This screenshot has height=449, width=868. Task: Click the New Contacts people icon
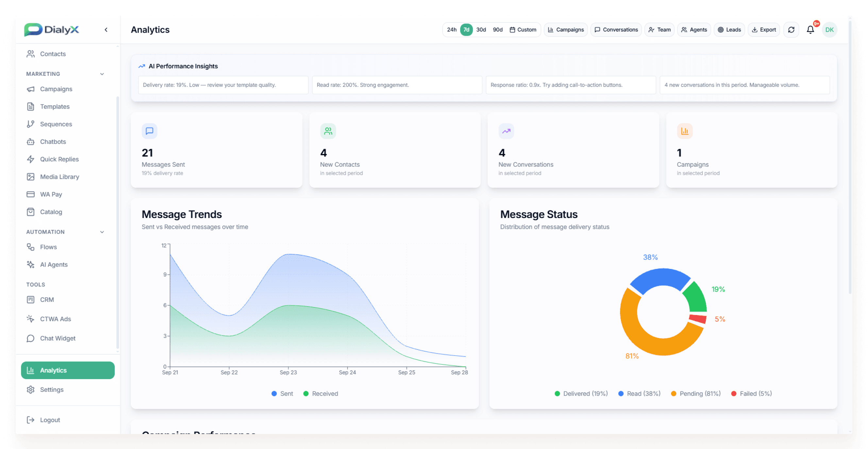click(328, 131)
